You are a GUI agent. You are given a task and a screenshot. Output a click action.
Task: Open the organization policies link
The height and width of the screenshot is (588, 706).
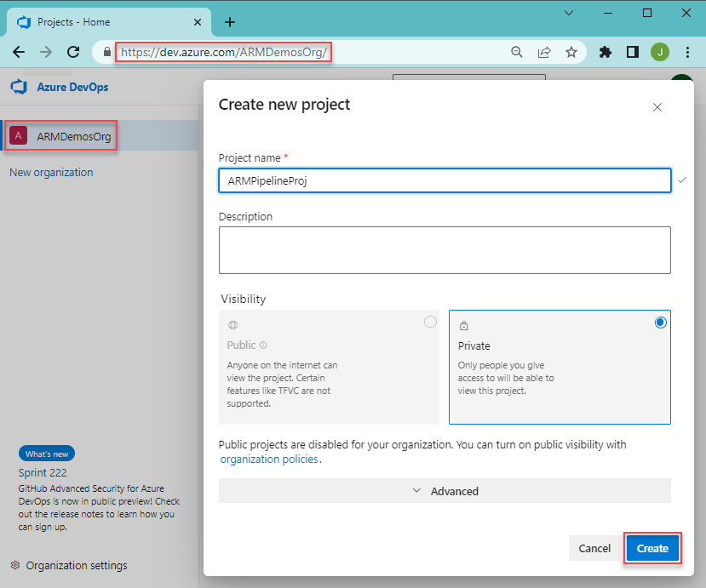pos(268,459)
